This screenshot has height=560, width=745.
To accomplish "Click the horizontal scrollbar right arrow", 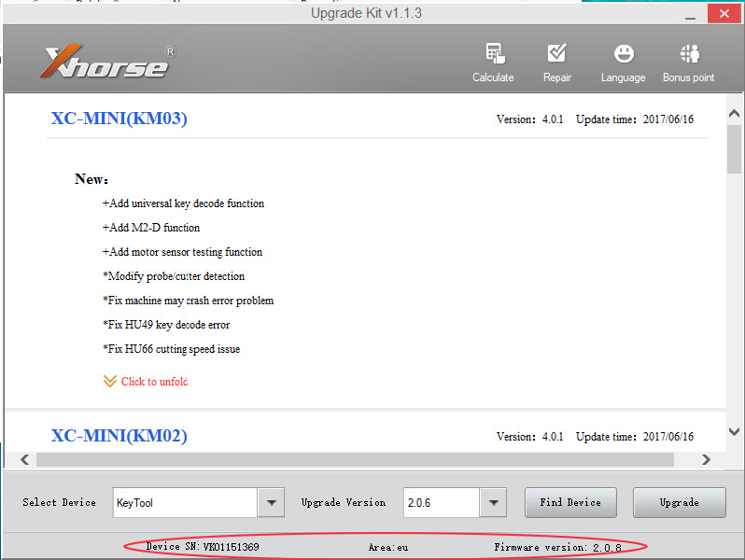I will [706, 459].
